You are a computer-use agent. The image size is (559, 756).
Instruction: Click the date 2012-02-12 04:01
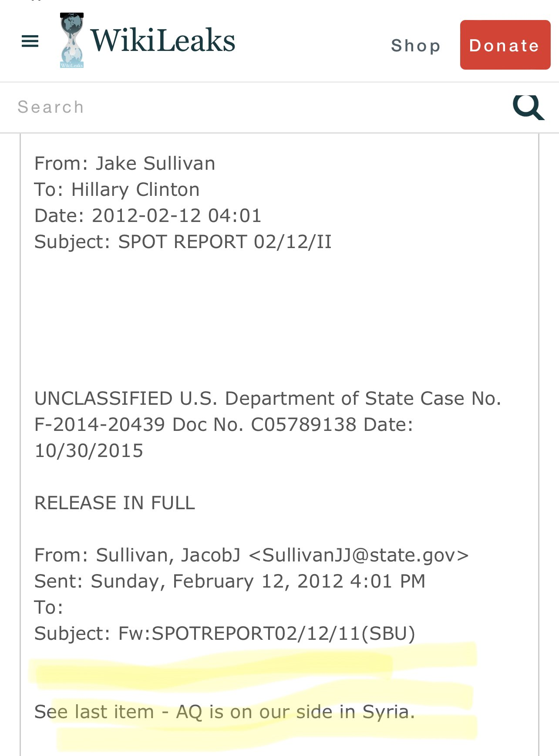coord(176,216)
